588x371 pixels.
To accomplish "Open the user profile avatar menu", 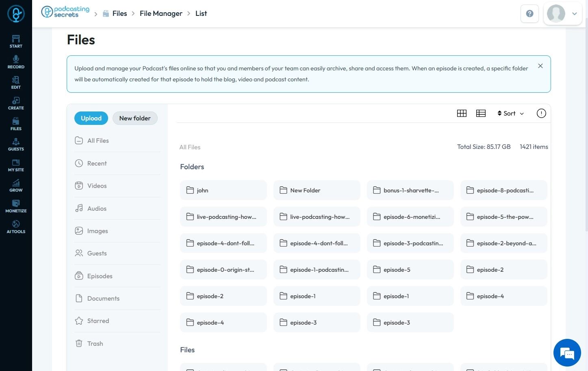I will (x=563, y=14).
